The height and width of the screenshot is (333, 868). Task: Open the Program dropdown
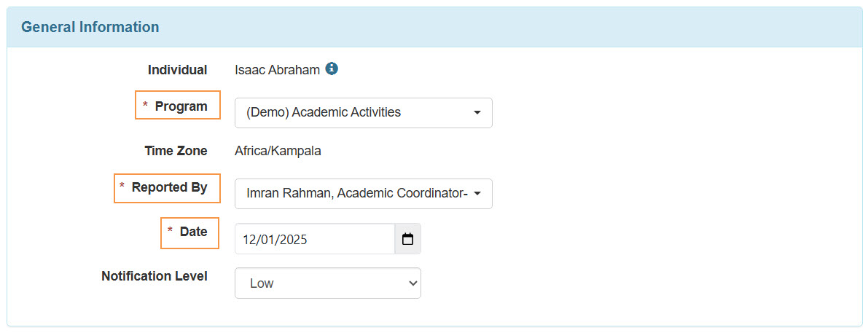tap(363, 113)
